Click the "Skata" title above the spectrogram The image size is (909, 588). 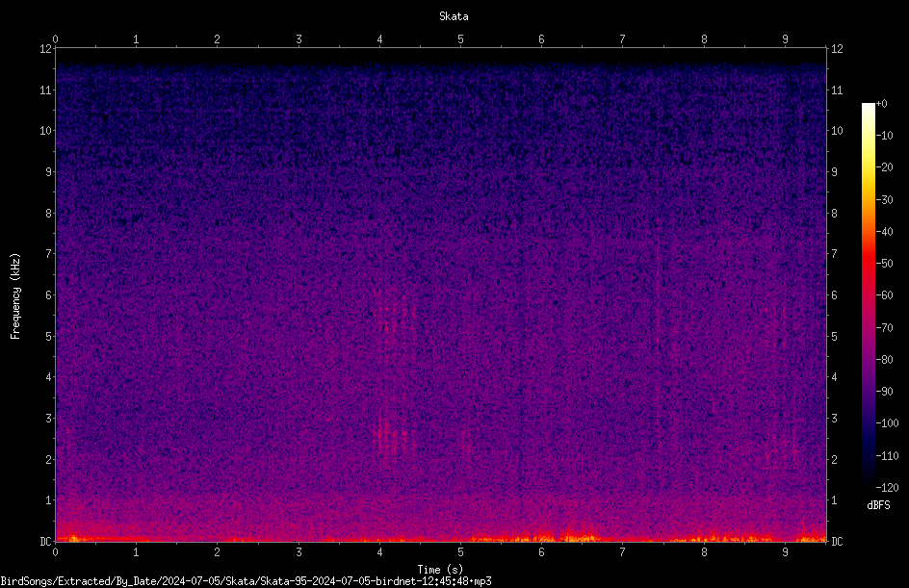(454, 16)
